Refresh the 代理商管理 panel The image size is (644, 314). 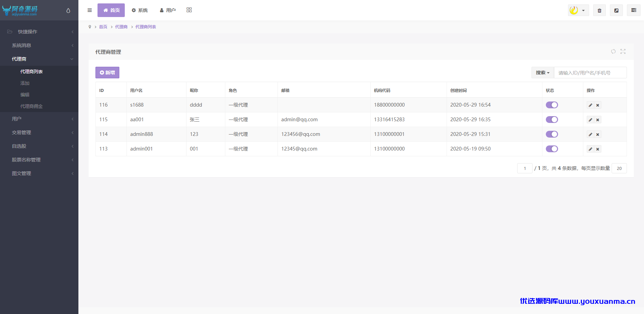click(x=613, y=51)
